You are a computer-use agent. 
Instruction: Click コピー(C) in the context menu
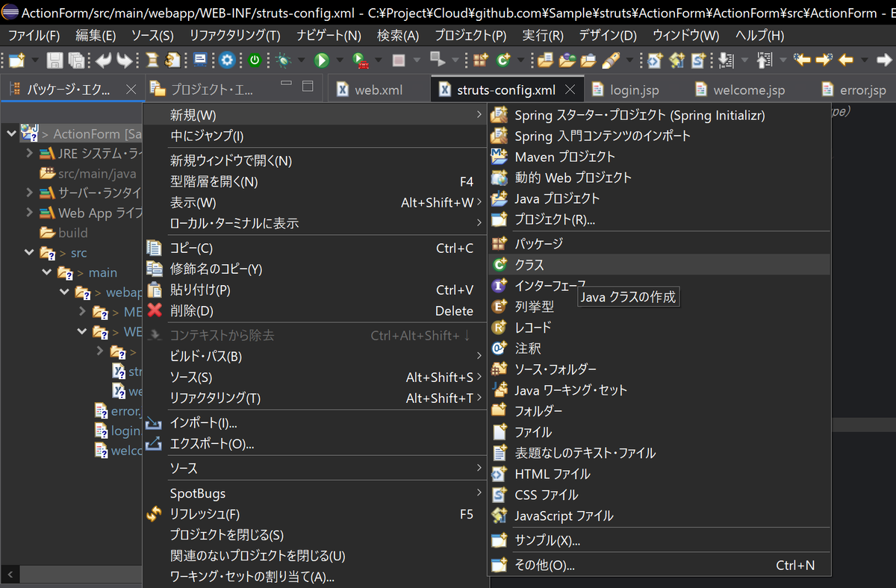(314, 248)
